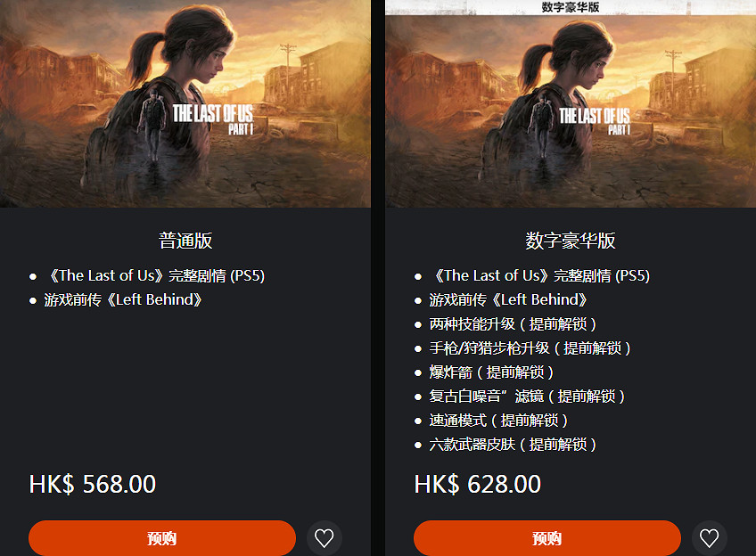This screenshot has width=756, height=556.
Task: Click the 两种技能升级 feature line
Action: click(x=513, y=324)
